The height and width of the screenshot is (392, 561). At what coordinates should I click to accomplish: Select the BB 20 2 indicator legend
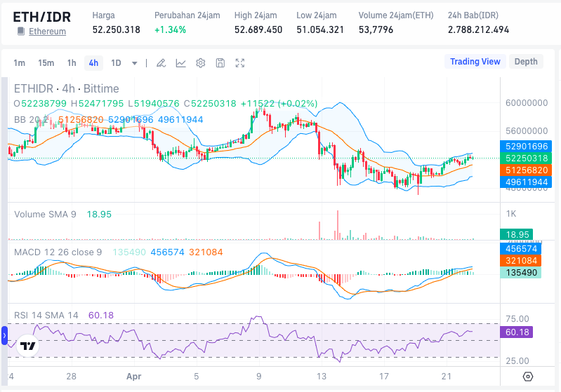pos(30,119)
